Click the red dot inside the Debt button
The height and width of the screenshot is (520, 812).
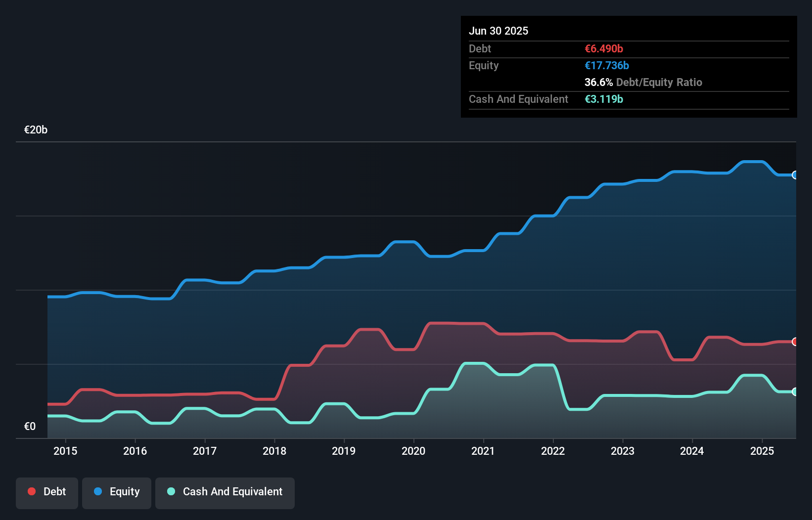tap(31, 491)
